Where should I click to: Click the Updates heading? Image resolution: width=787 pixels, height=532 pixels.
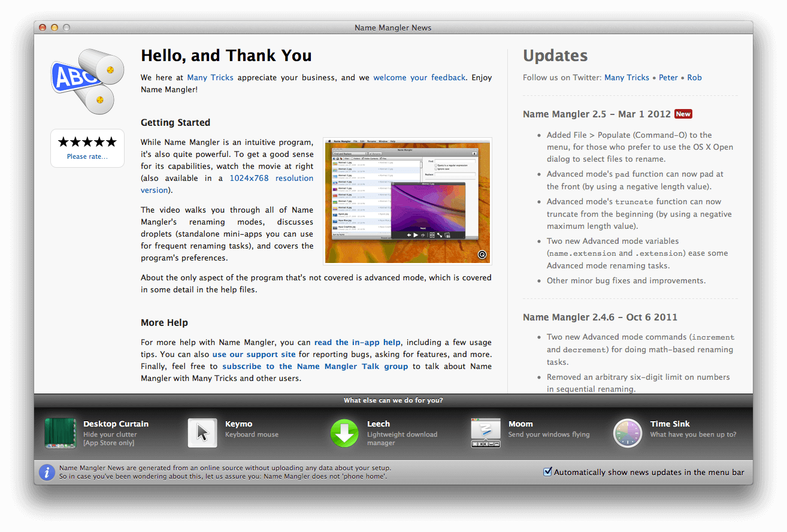tap(555, 56)
